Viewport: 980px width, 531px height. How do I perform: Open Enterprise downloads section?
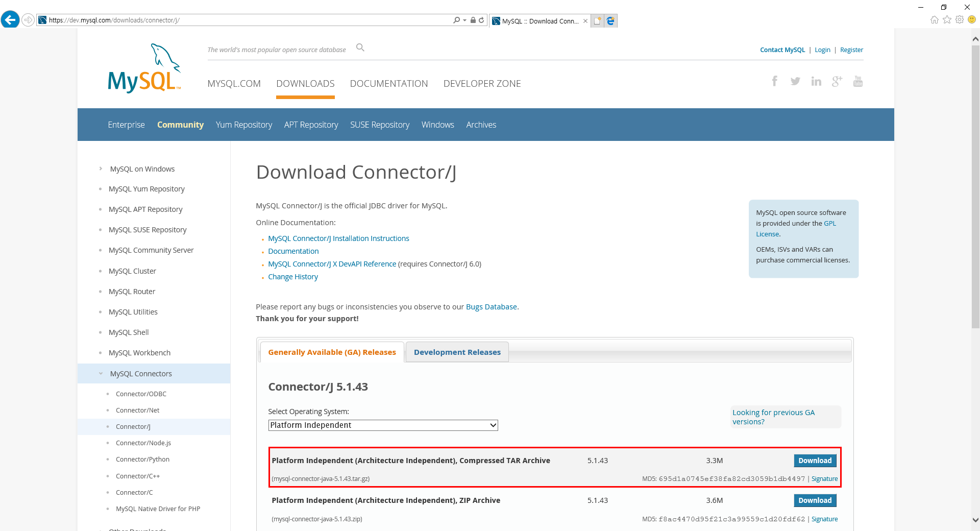(126, 125)
